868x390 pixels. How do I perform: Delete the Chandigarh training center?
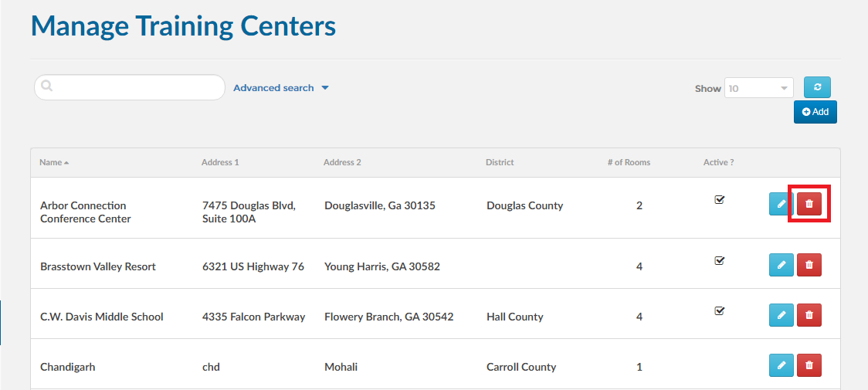(x=809, y=365)
